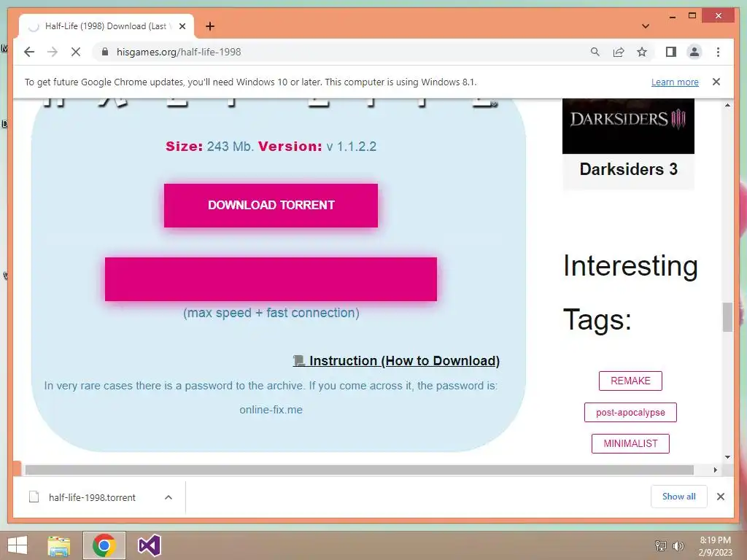Click the online-fix.me password text
Viewport: 747px width, 560px height.
271,410
